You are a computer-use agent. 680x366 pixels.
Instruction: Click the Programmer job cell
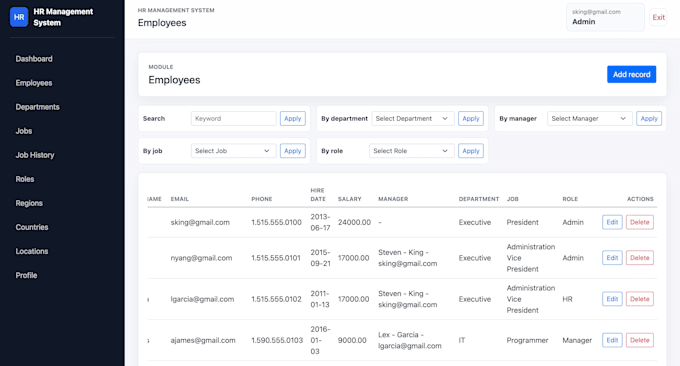(527, 340)
